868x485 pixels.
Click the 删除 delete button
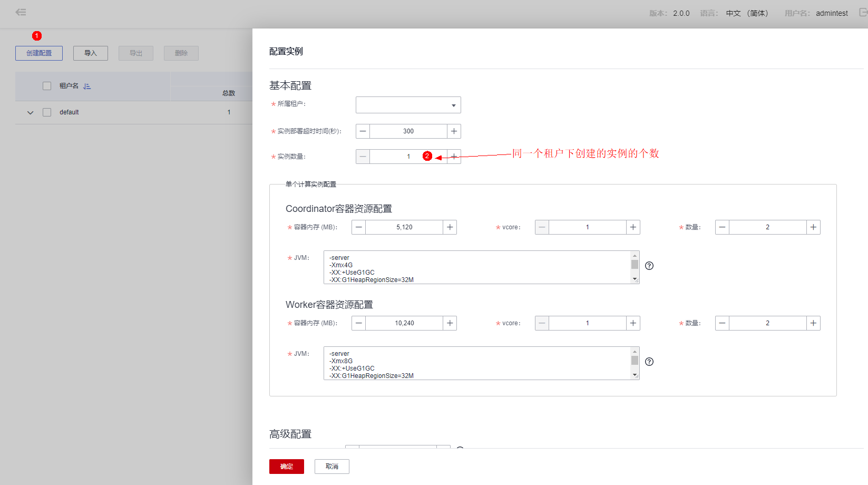181,53
